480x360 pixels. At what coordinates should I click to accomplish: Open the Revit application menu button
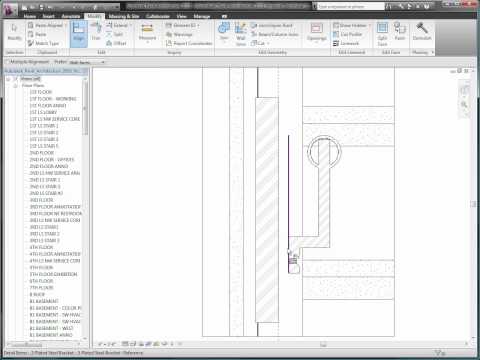tap(9, 9)
